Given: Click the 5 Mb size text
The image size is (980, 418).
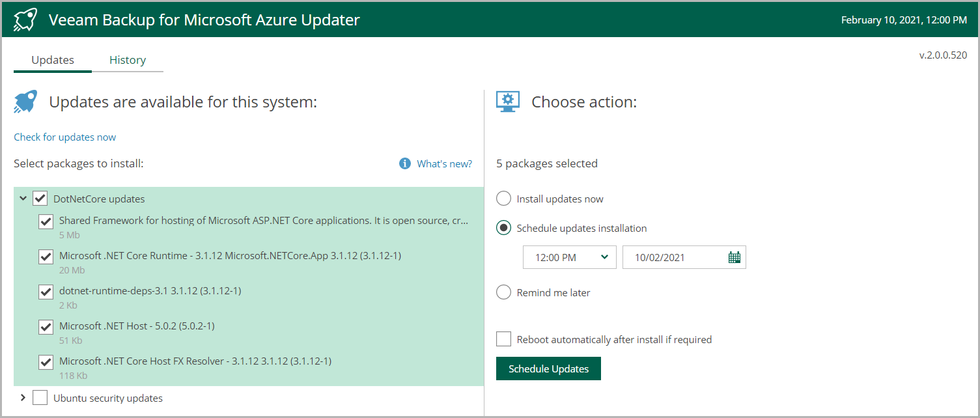Looking at the screenshot, I should point(69,235).
